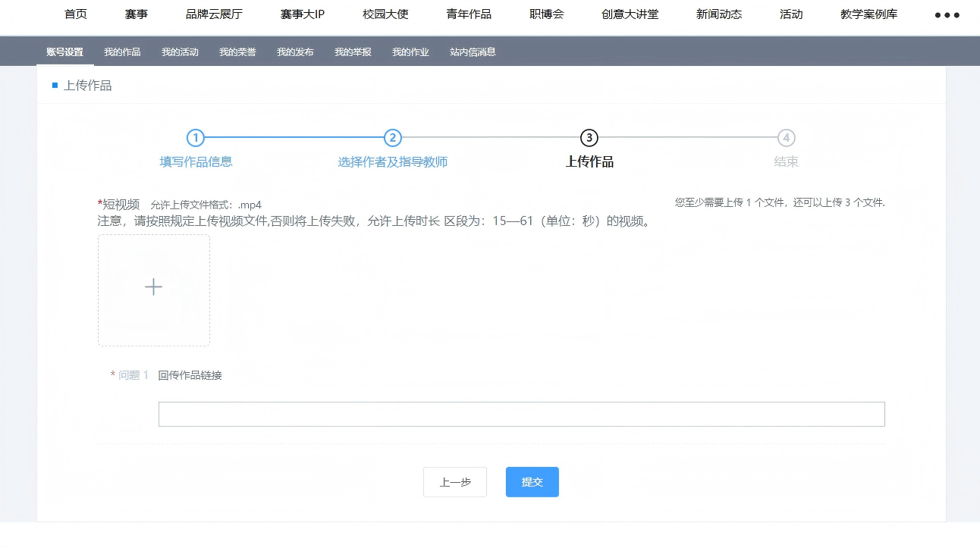980x548 pixels.
Task: Click step 2 circle in progress bar
Action: click(392, 138)
